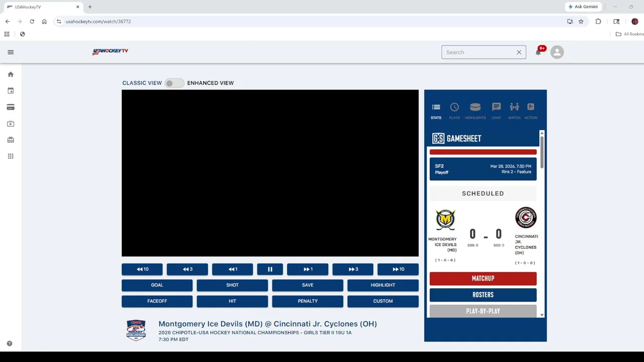Skip forward by 10
The width and height of the screenshot is (644, 362).
pos(398,269)
